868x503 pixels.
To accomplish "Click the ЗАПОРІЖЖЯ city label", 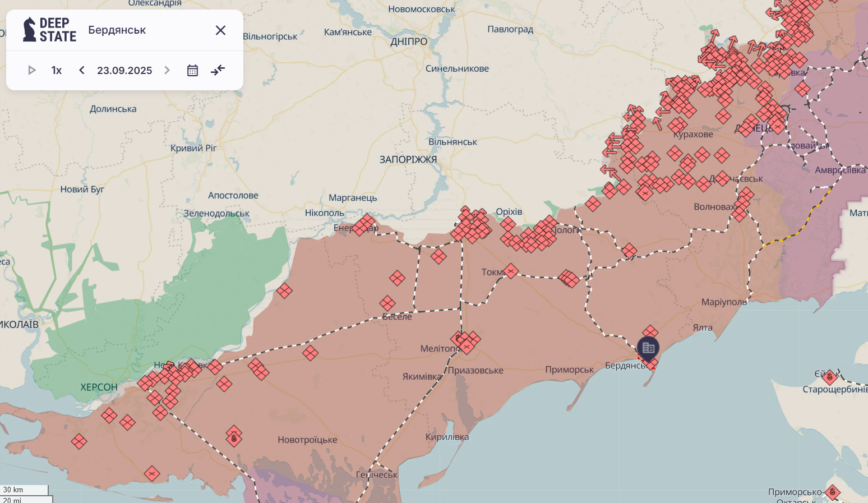I will tap(408, 159).
